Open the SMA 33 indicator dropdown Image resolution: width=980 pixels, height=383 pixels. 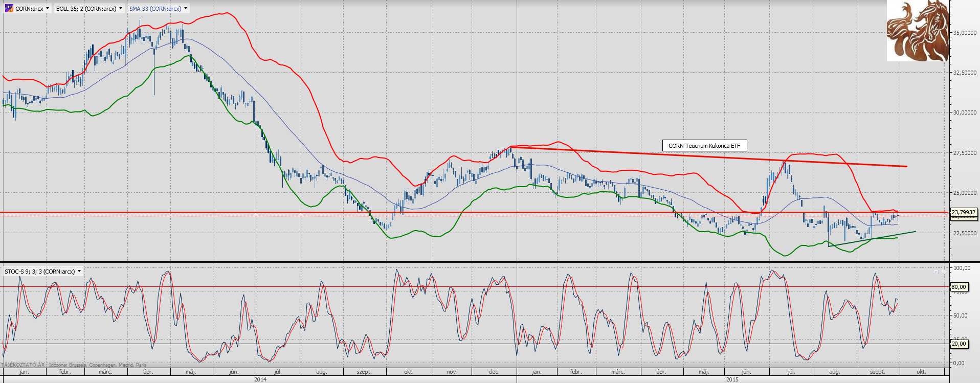186,9
